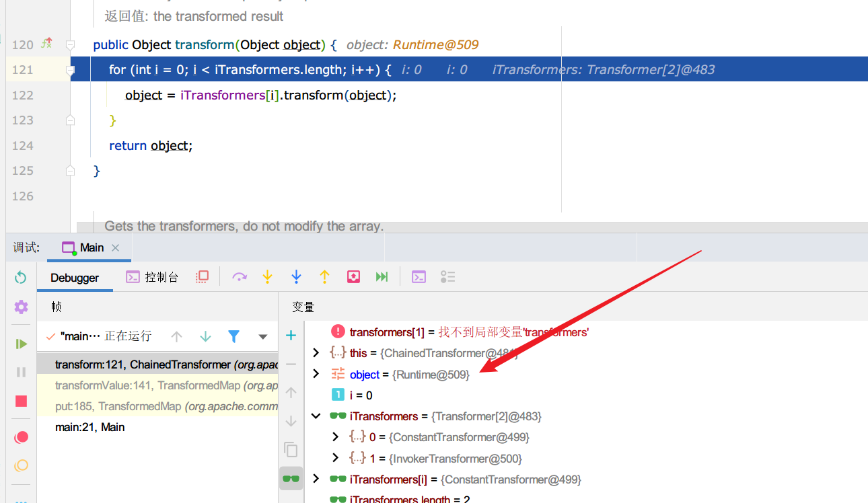This screenshot has height=503, width=868.
Task: Click the green Run to Cursor icon
Action: click(382, 277)
